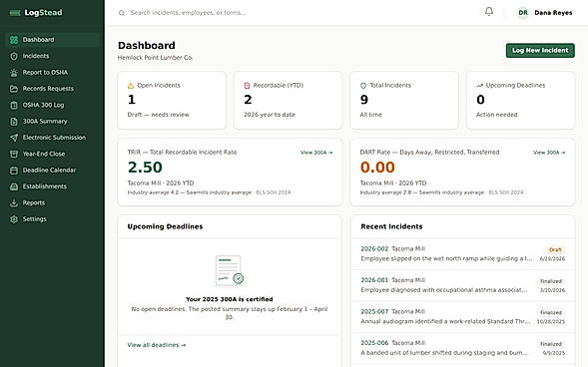Click 'Employee slipped on the wet north ramp' description

[x=446, y=258]
